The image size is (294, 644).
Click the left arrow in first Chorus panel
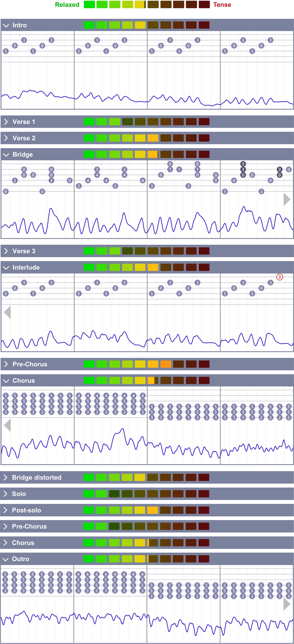click(7, 425)
